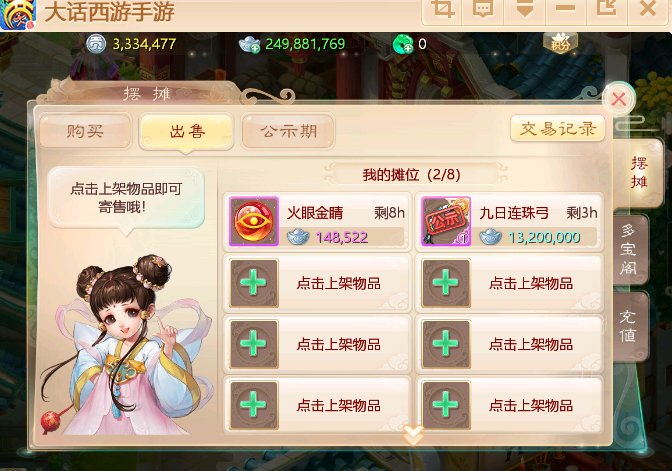This screenshot has width=672, height=471.
Task: Open the 火眼金睛 item icon
Action: point(254,221)
